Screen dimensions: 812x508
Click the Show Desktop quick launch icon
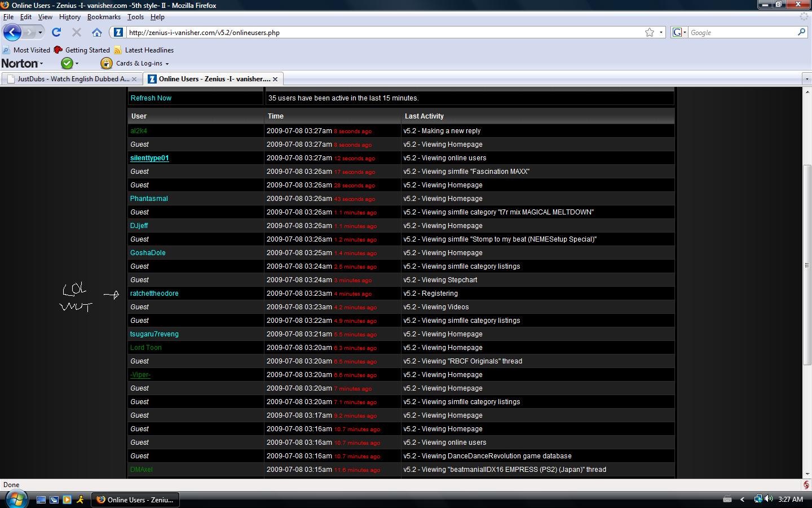(41, 500)
